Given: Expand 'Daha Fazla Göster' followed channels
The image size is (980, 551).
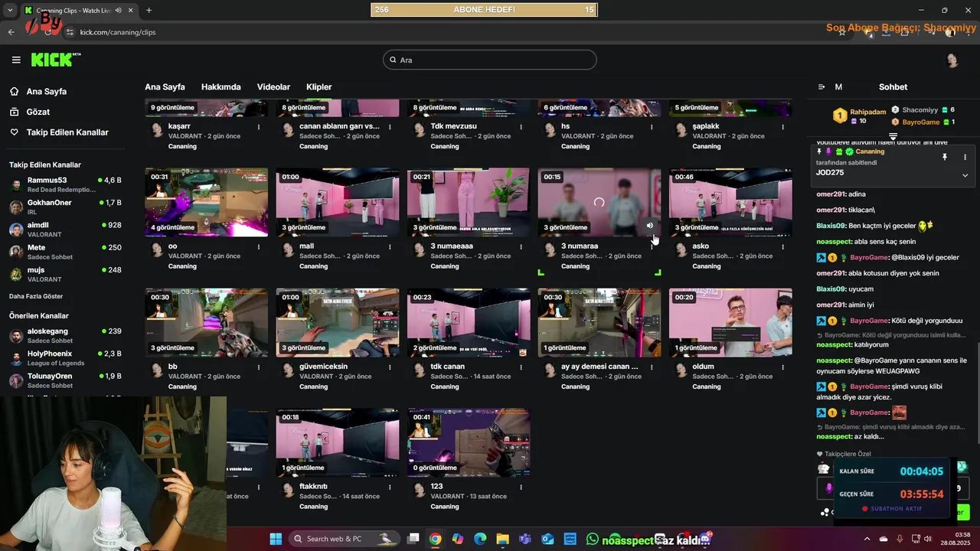Looking at the screenshot, I should (x=36, y=296).
